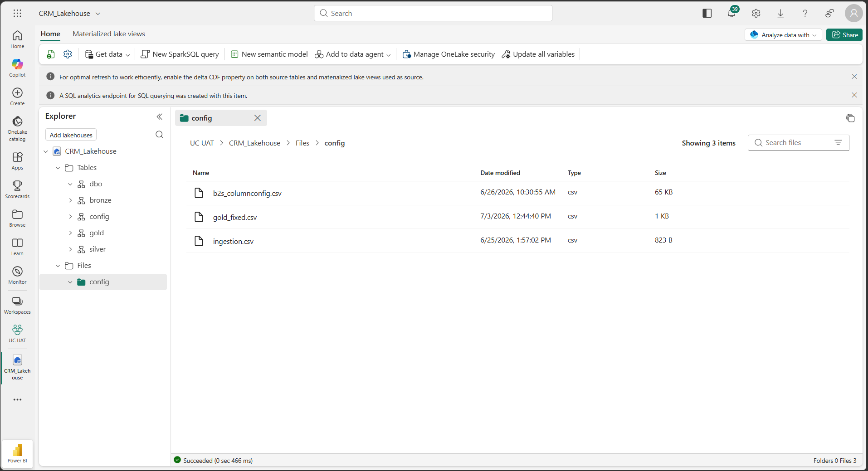Open Monitor hub
The height and width of the screenshot is (471, 868).
tap(17, 275)
